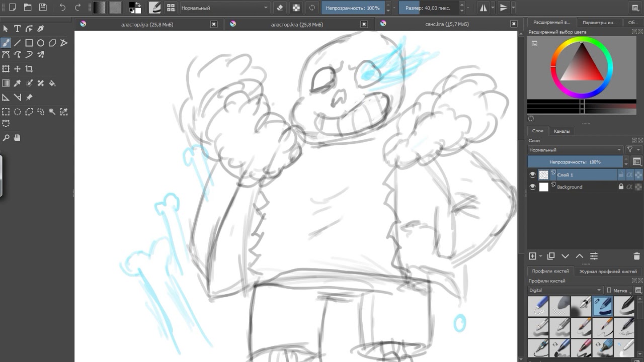Redo the action arrow

77,8
